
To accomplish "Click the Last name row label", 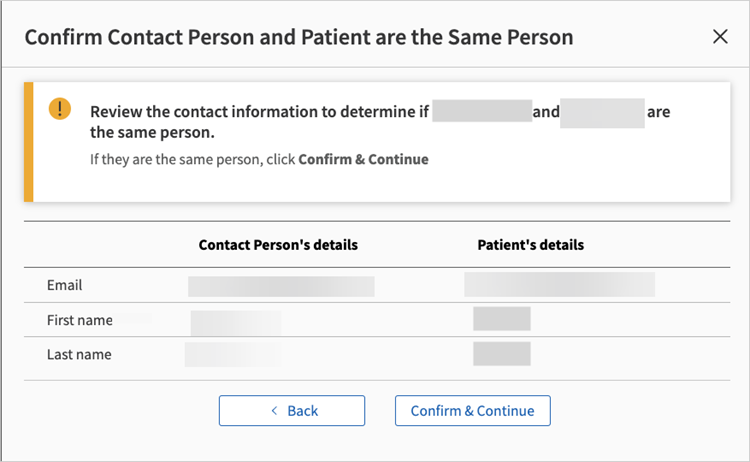I will 79,354.
